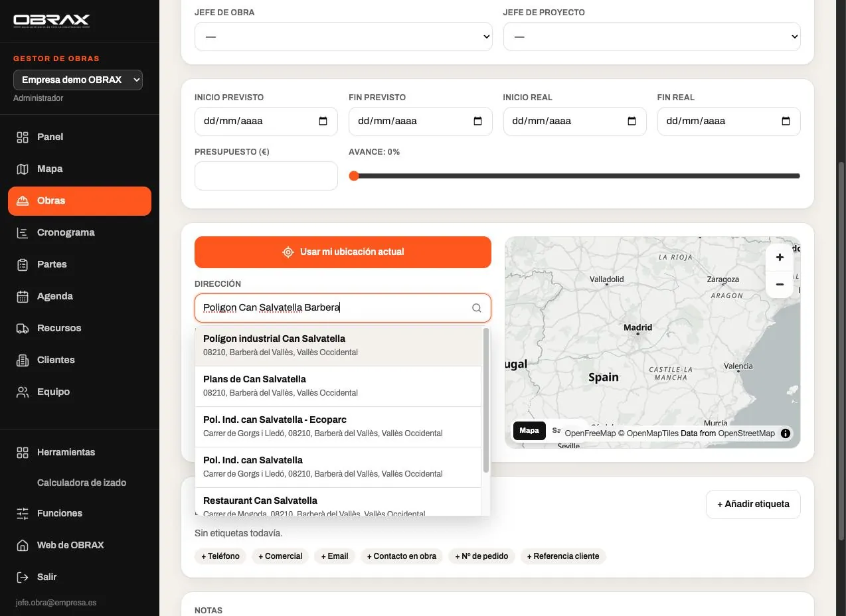
Task: Click the Obras helmet icon
Action: click(23, 200)
